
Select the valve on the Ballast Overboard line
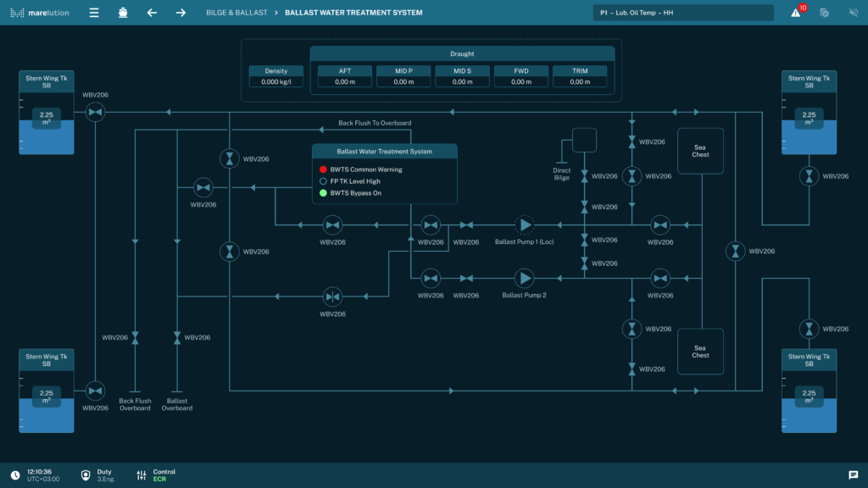tap(177, 337)
